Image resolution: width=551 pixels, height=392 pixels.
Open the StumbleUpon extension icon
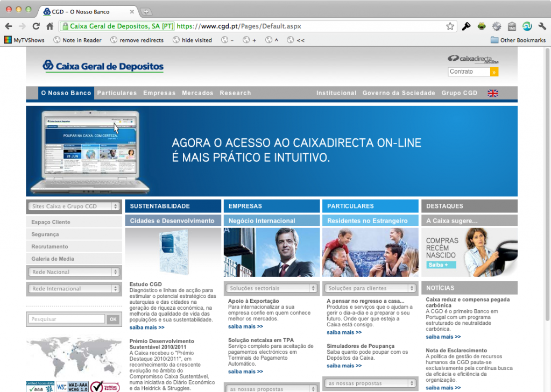coord(527,26)
